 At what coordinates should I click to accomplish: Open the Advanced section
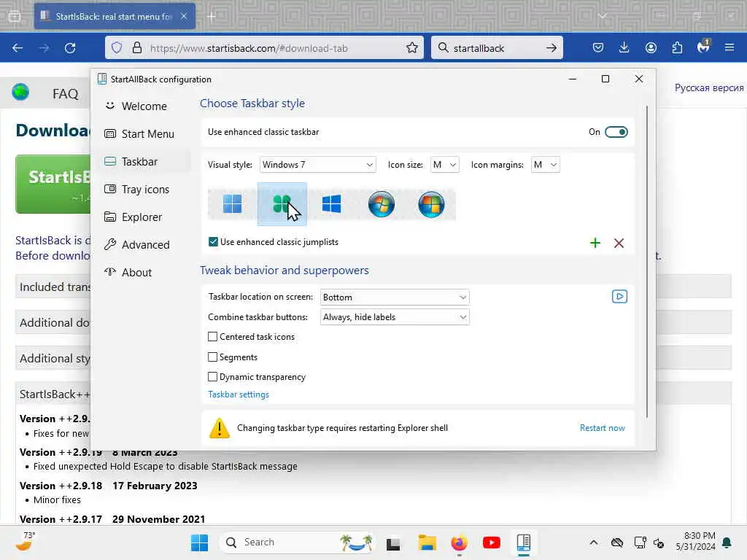coord(144,244)
